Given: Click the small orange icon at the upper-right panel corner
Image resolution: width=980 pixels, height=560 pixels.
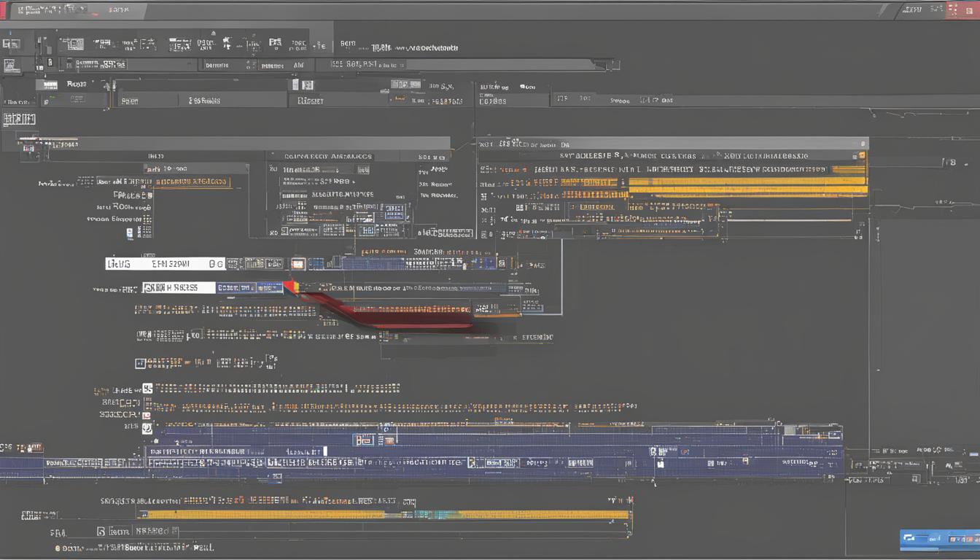Looking at the screenshot, I should 863,155.
